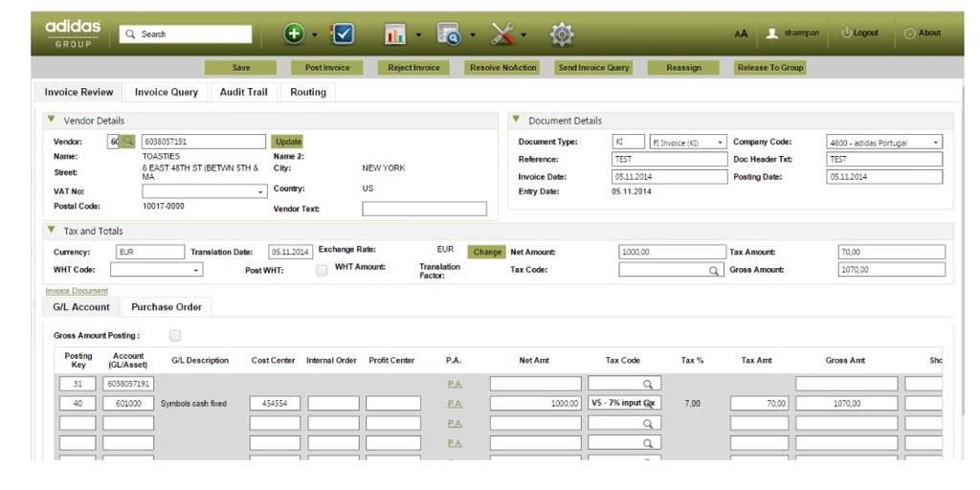
Task: Click the gear settings icon
Action: 562,33
